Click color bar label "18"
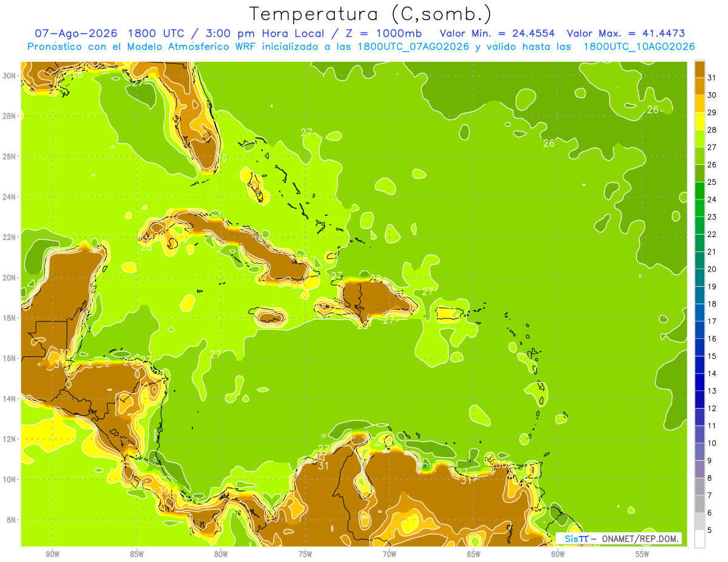Screen dimensions: 728x562 coord(712,304)
